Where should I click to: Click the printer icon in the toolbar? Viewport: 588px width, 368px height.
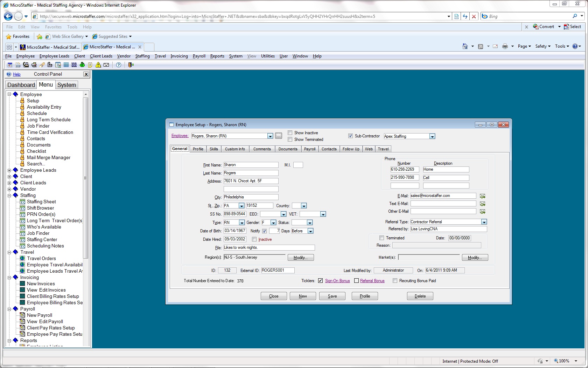34,65
